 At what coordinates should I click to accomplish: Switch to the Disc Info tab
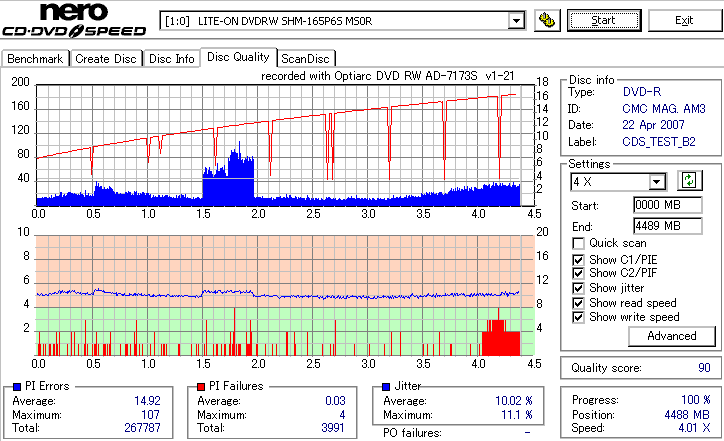(172, 59)
